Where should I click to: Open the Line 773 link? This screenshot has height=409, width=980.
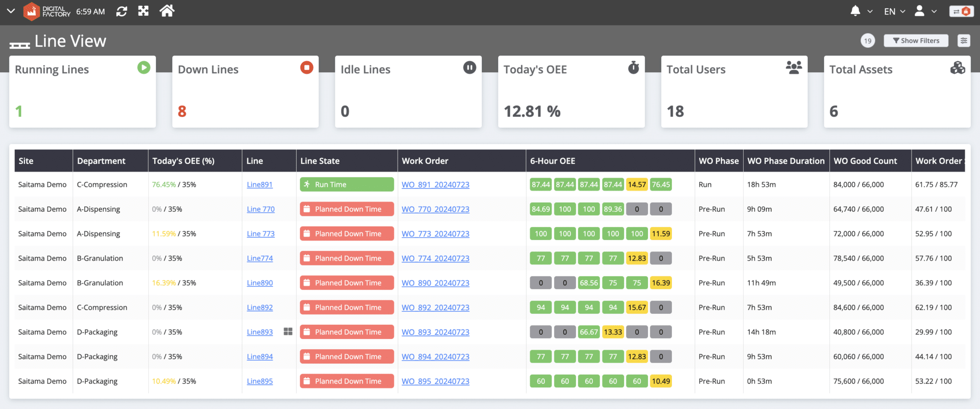(261, 234)
